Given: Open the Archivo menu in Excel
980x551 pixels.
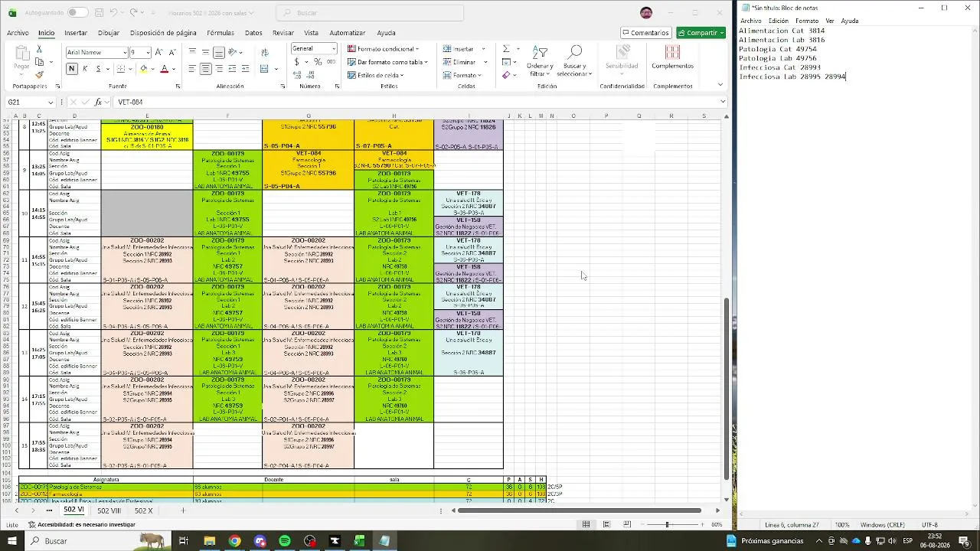Looking at the screenshot, I should [18, 33].
